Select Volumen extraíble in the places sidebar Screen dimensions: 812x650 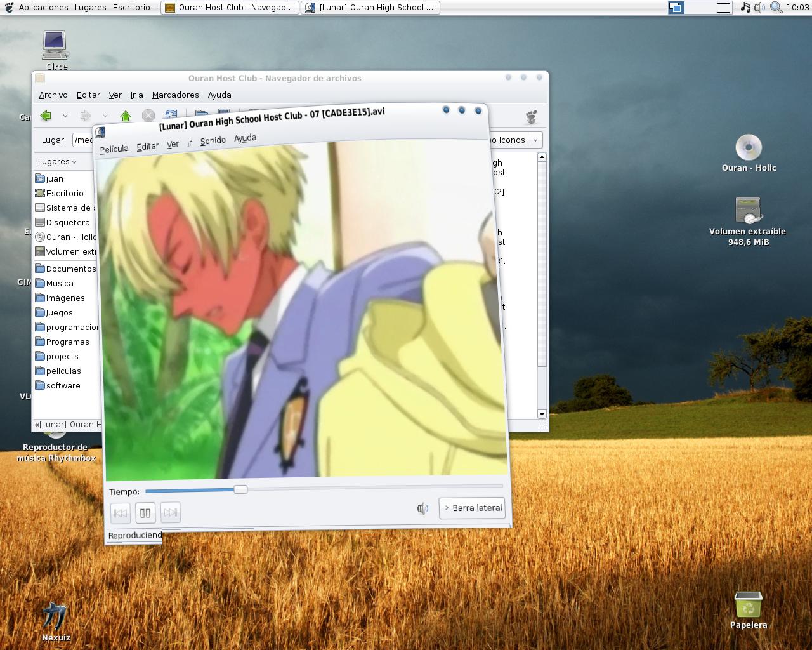(x=65, y=251)
